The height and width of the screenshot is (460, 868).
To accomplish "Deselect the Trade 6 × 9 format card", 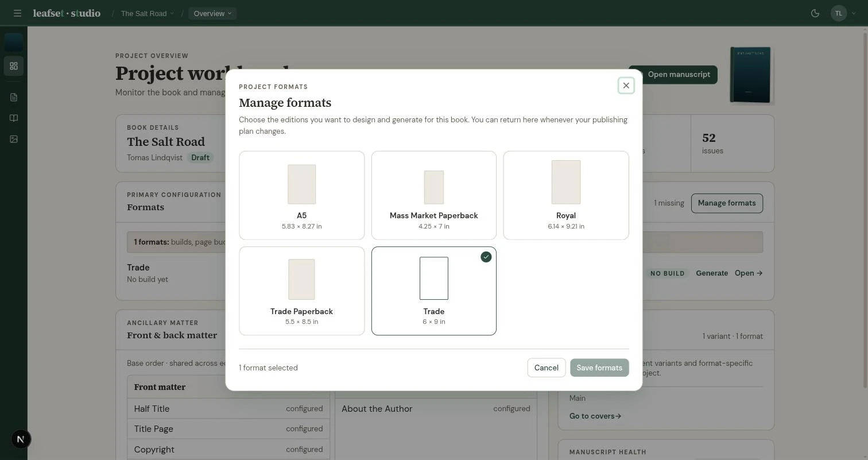I will pyautogui.click(x=434, y=291).
